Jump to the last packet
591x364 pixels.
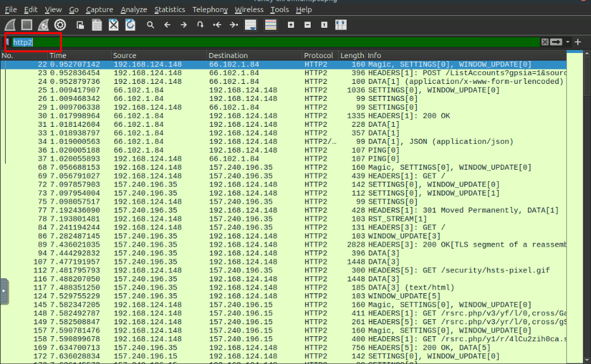(x=234, y=25)
